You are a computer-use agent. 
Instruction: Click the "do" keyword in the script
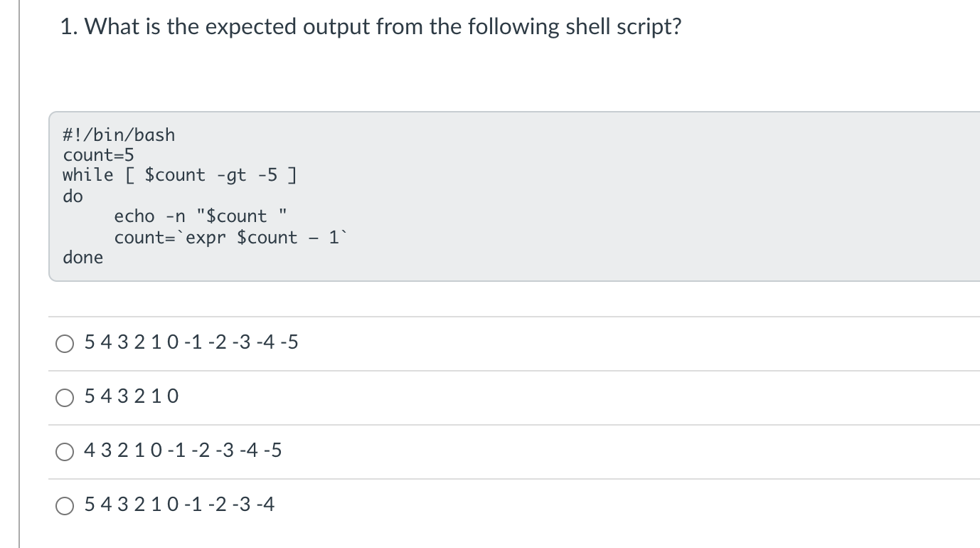pyautogui.click(x=73, y=196)
